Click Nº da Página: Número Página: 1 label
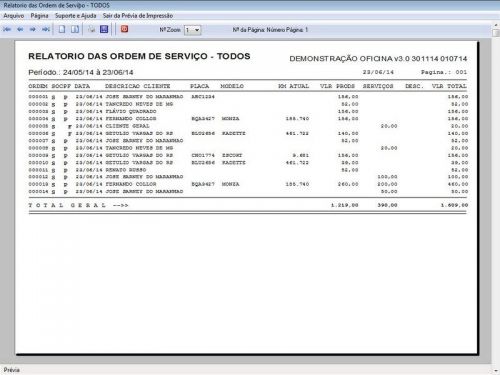The height and width of the screenshot is (375, 500). tap(270, 30)
